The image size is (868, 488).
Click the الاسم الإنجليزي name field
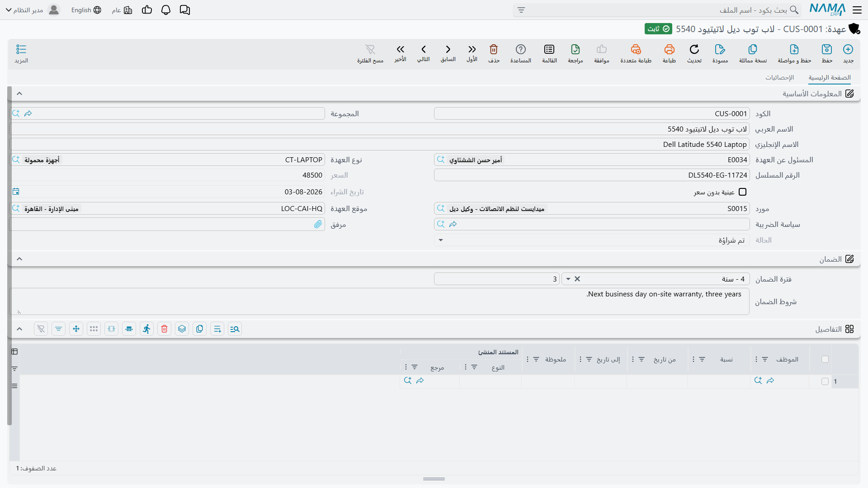point(379,144)
